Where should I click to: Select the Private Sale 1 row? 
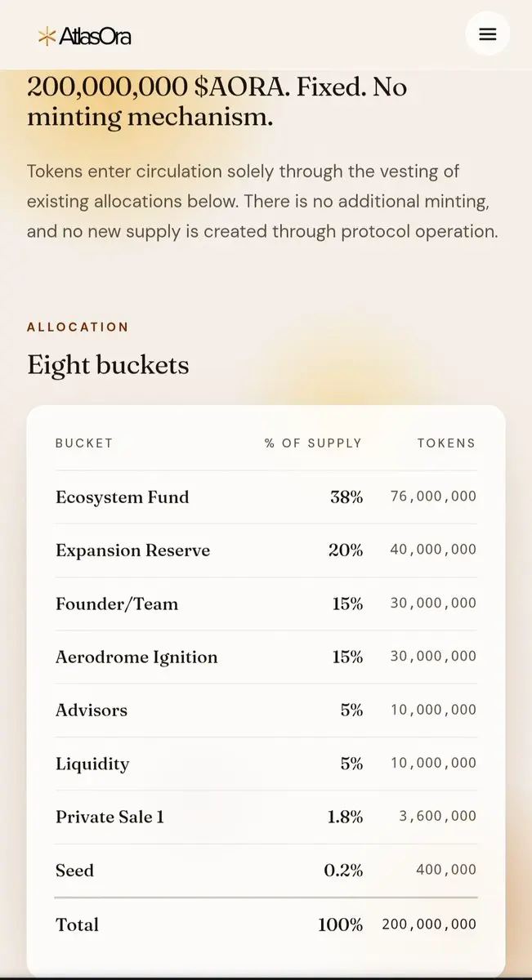266,817
